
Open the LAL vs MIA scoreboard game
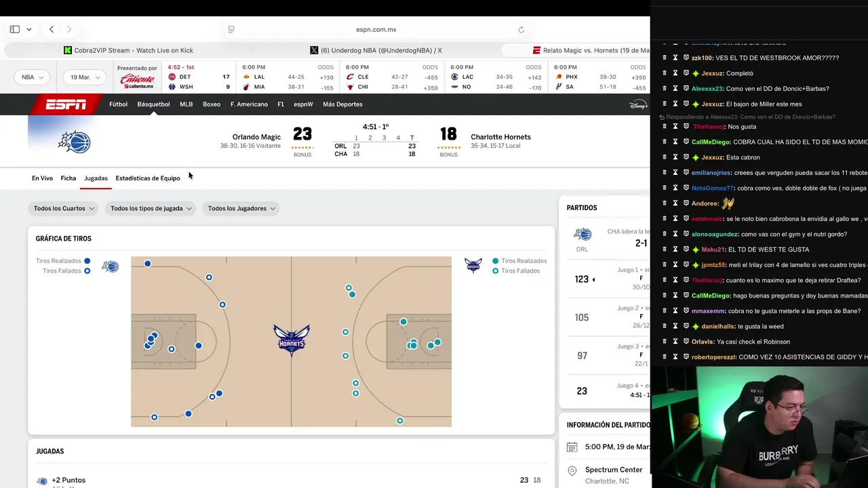[289, 77]
